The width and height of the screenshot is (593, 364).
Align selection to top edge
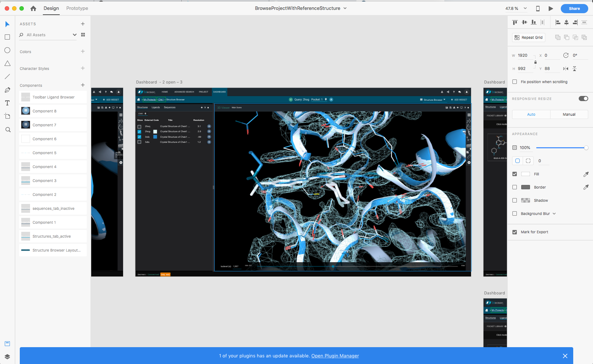point(515,22)
